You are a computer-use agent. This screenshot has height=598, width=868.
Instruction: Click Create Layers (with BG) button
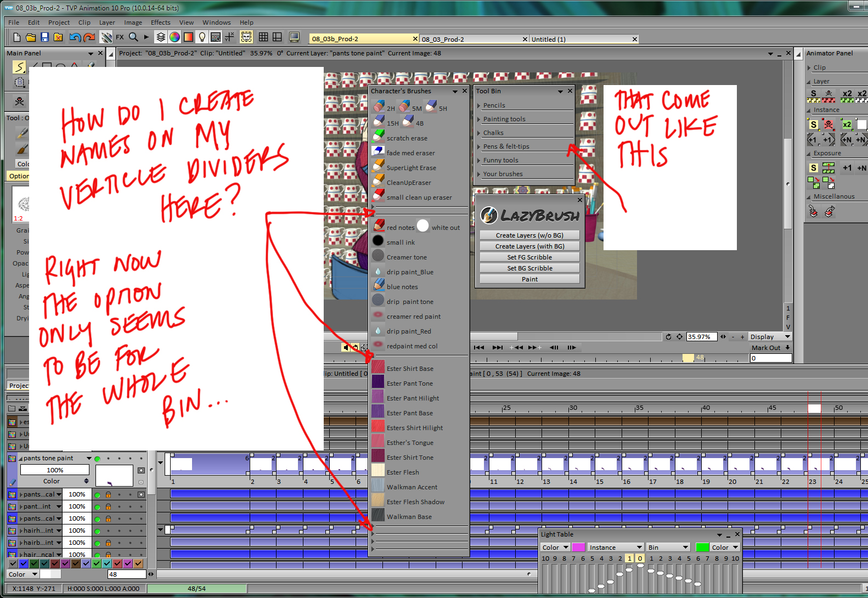[x=529, y=246]
